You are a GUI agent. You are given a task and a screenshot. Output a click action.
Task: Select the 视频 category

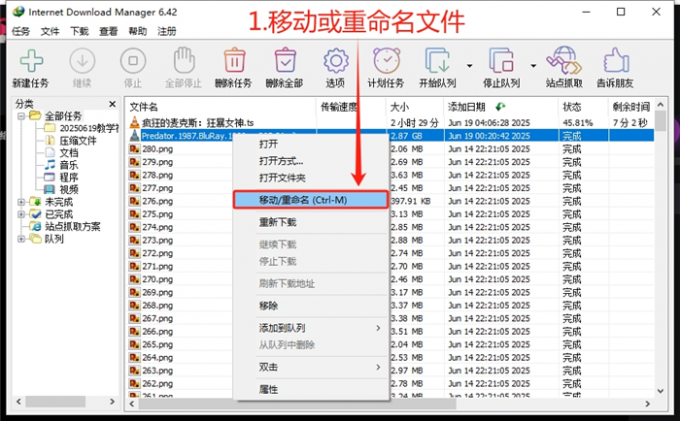tap(69, 189)
